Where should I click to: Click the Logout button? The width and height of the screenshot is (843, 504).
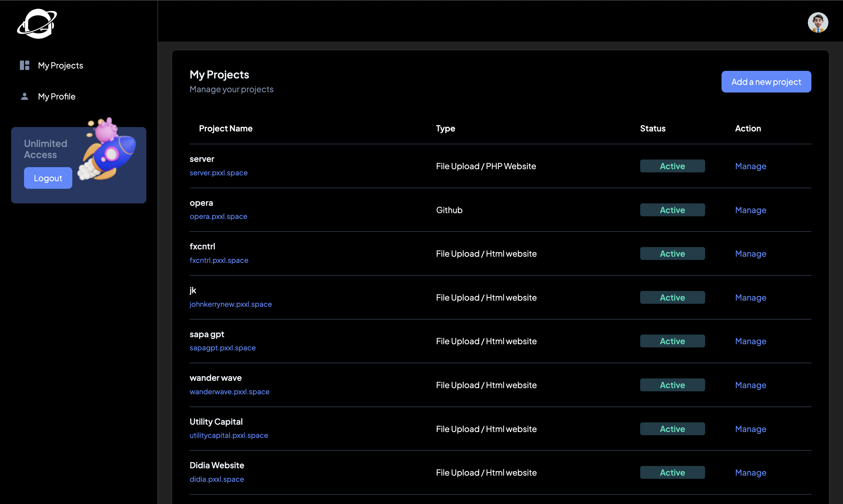pyautogui.click(x=48, y=178)
